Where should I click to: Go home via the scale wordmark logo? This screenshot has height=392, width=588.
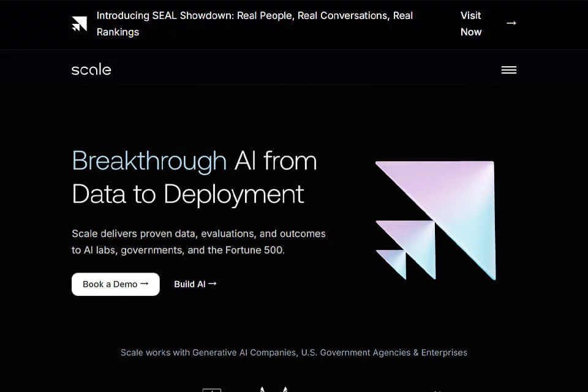(x=91, y=69)
